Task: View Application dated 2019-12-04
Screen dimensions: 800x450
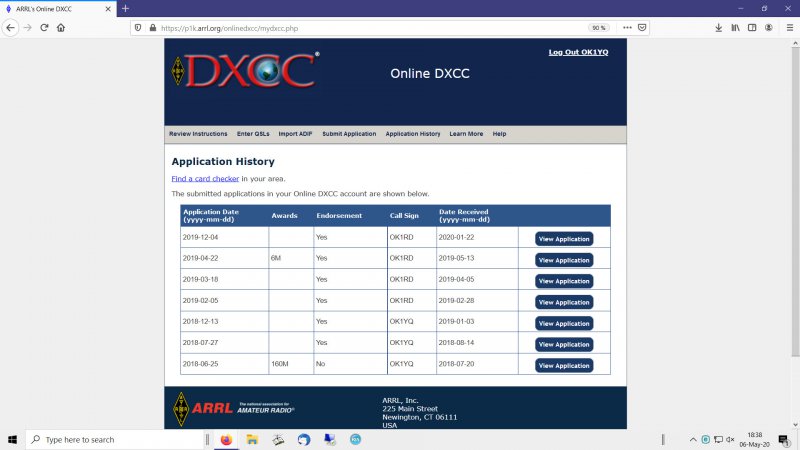Action: click(x=564, y=239)
